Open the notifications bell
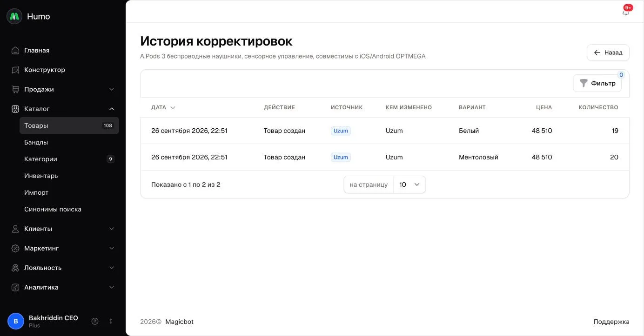 click(626, 13)
